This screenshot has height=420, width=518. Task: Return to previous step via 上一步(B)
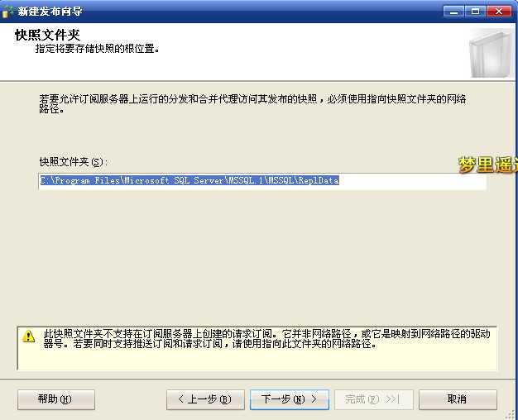[205, 399]
